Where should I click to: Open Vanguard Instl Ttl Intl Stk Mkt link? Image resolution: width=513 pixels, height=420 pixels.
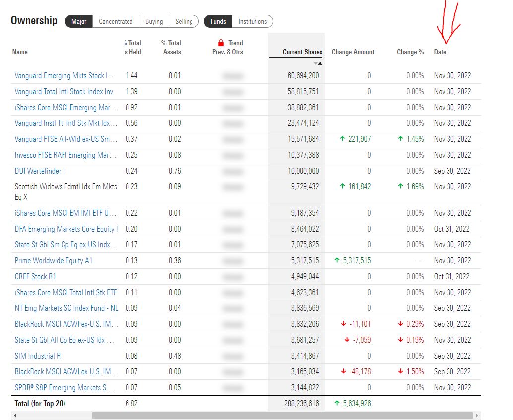pos(65,123)
